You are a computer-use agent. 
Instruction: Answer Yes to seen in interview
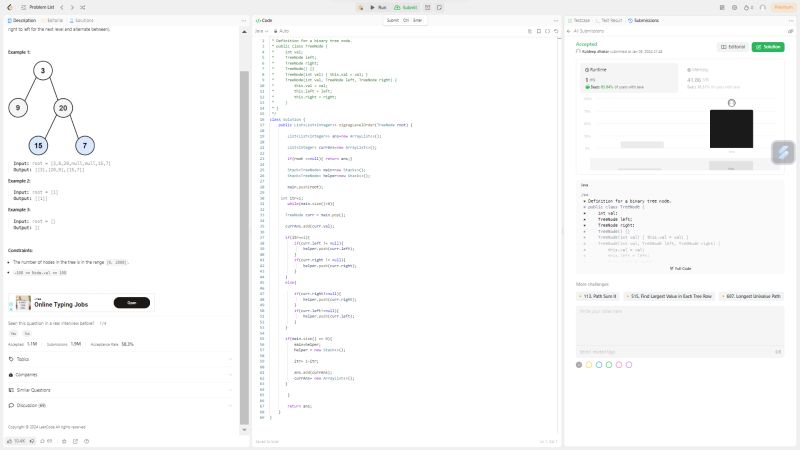tap(13, 333)
